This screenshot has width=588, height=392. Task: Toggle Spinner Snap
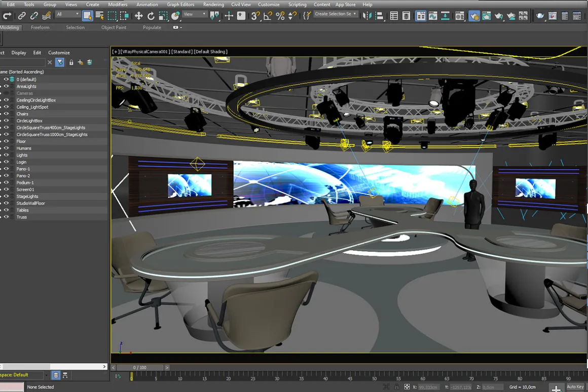tap(292, 16)
